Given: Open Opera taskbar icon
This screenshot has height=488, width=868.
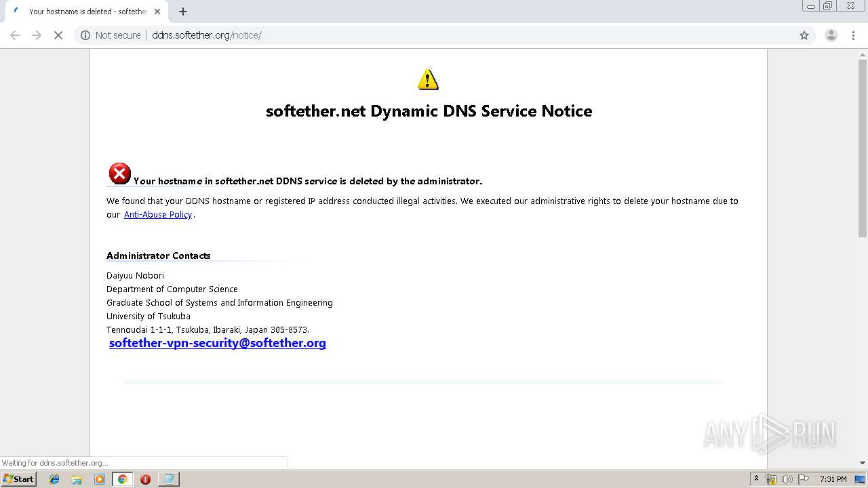Looking at the screenshot, I should [145, 479].
